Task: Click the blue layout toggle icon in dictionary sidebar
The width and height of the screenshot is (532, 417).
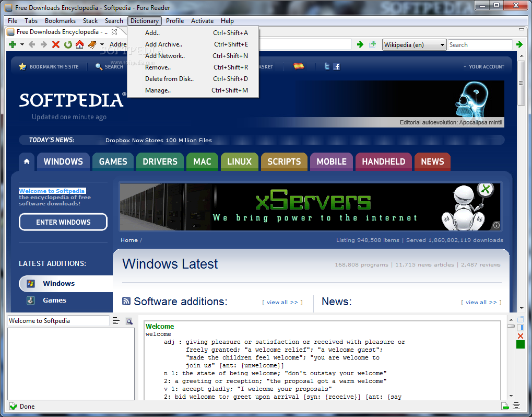Action: pos(521,328)
